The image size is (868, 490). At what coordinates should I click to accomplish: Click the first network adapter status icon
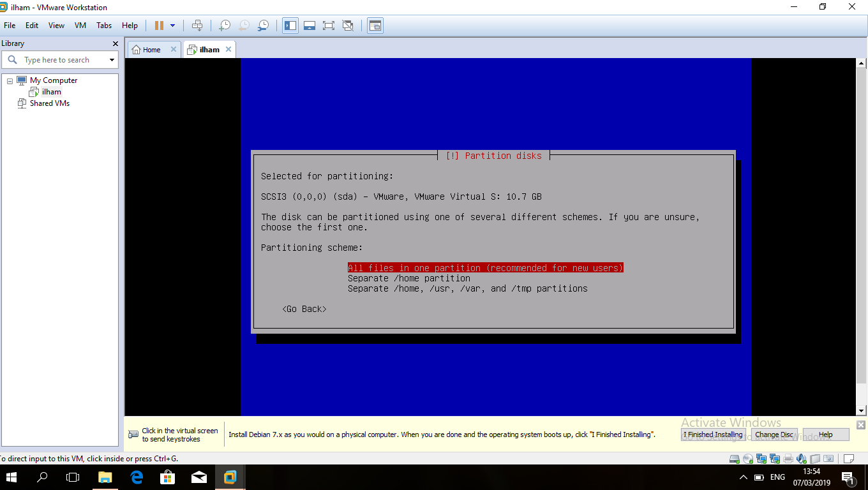761,458
